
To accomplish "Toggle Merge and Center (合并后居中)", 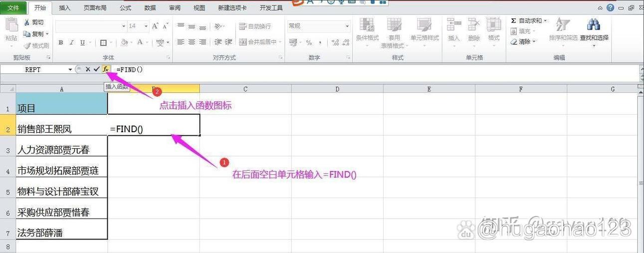I will pos(258,42).
